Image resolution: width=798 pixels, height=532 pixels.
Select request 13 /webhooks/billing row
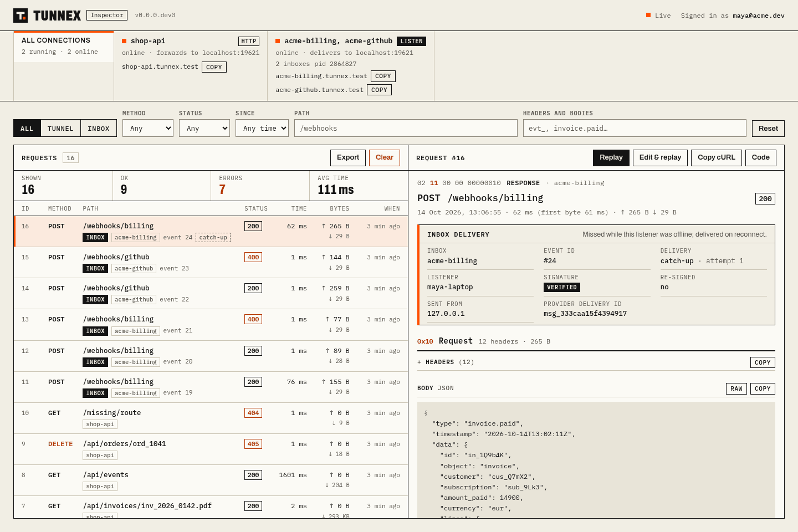click(x=211, y=324)
